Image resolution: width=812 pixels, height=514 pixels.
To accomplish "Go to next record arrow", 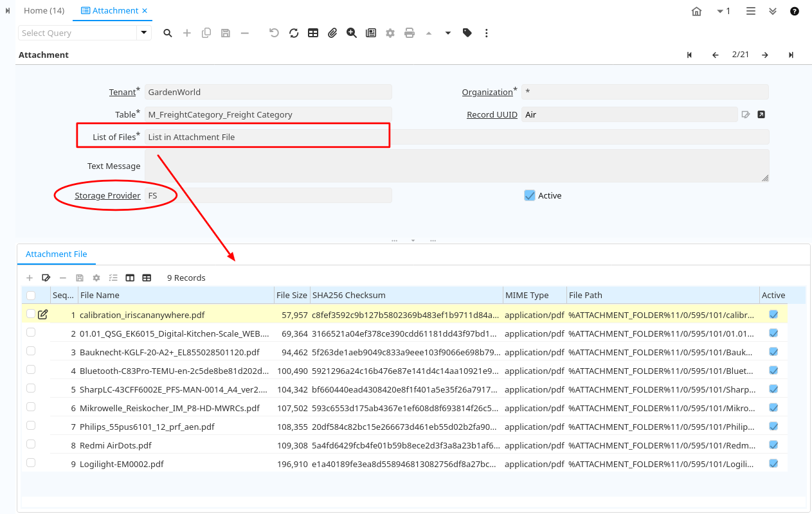I will [x=765, y=55].
